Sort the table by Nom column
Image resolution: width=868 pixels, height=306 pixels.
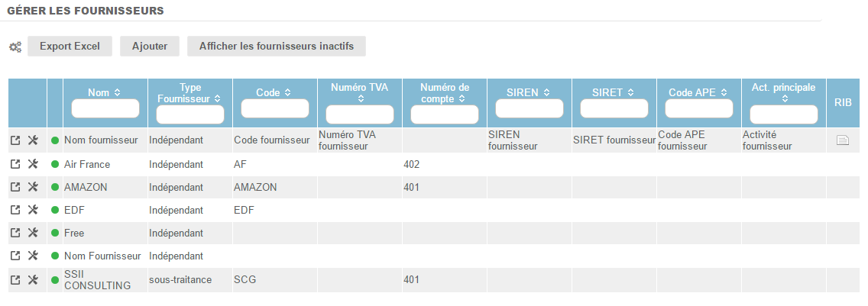click(x=105, y=92)
